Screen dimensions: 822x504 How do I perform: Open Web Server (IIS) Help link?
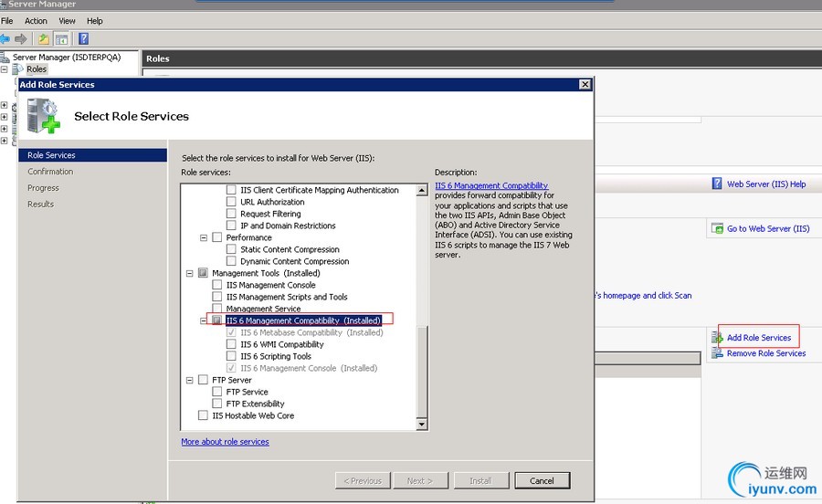(x=766, y=184)
